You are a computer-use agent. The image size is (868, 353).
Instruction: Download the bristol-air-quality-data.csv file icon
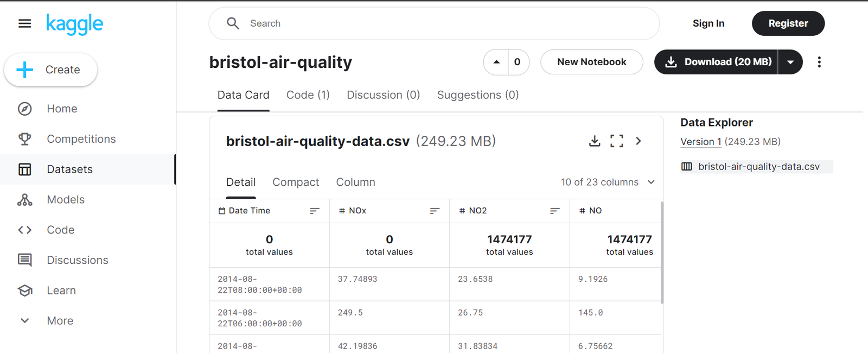(x=595, y=141)
